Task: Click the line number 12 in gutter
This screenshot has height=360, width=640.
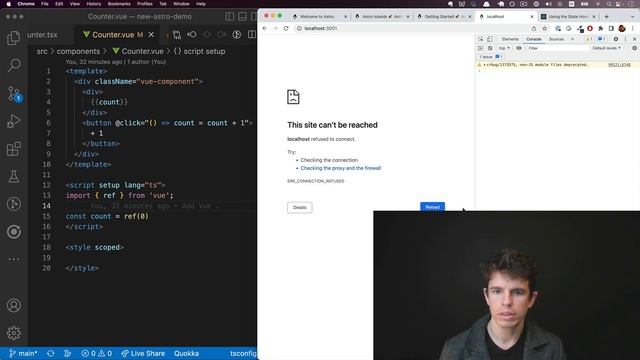Action: (47, 185)
